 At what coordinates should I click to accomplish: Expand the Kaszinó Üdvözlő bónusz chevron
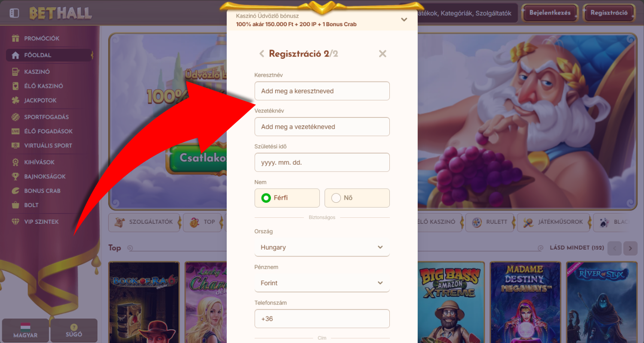click(x=404, y=20)
